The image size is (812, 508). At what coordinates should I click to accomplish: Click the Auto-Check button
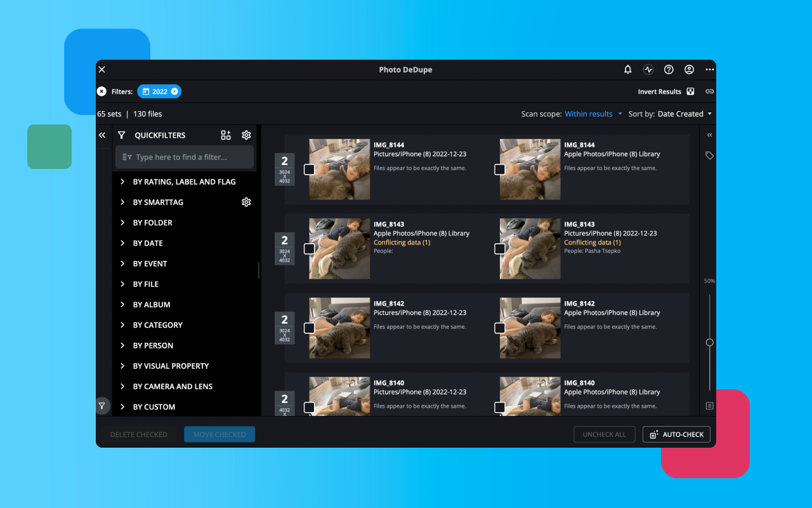coord(676,434)
